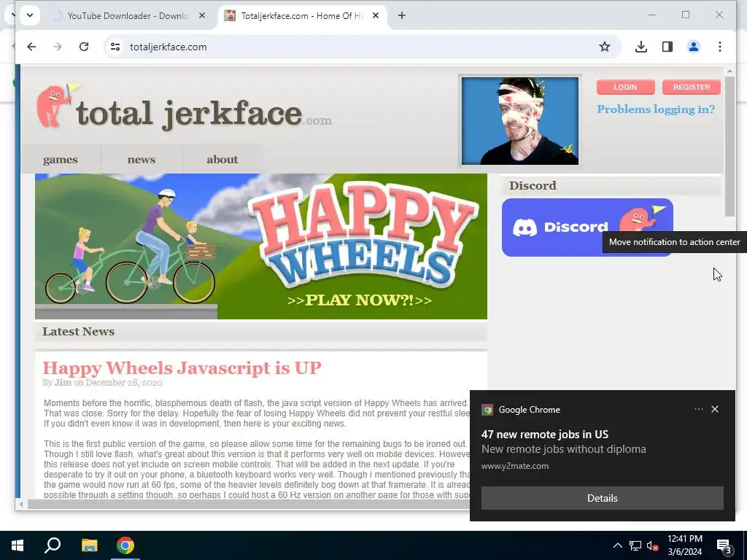The width and height of the screenshot is (747, 560).
Task: Minimize the Chrome window
Action: 652,15
